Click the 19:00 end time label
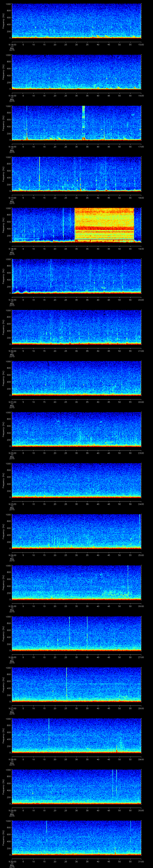Screen dimensions: 153x868 [141, 249]
